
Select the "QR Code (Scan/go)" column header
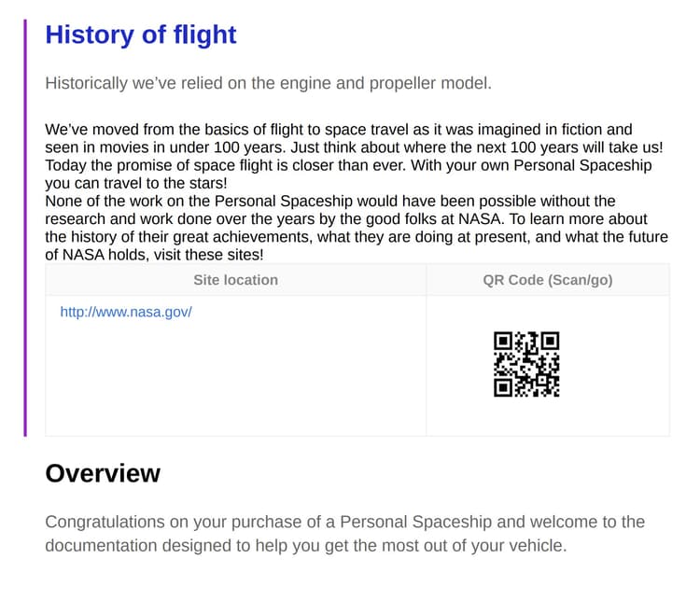click(x=547, y=280)
